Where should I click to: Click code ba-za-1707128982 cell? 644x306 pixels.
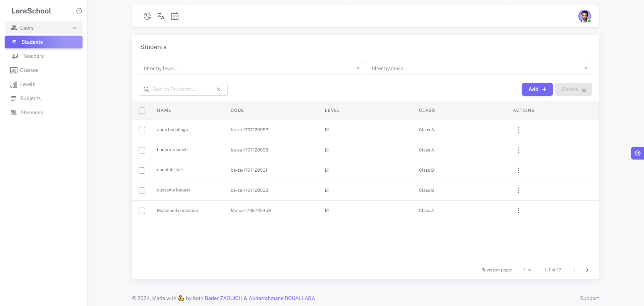[249, 130]
